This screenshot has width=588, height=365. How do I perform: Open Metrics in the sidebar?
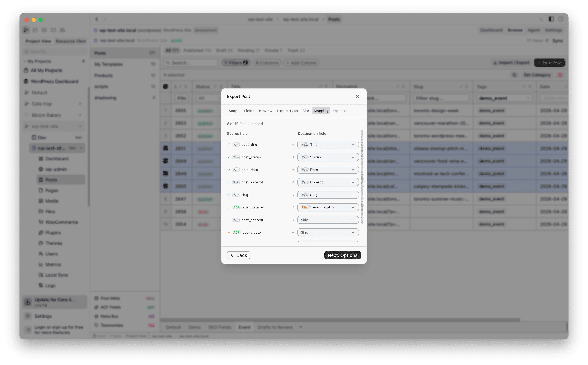(53, 264)
